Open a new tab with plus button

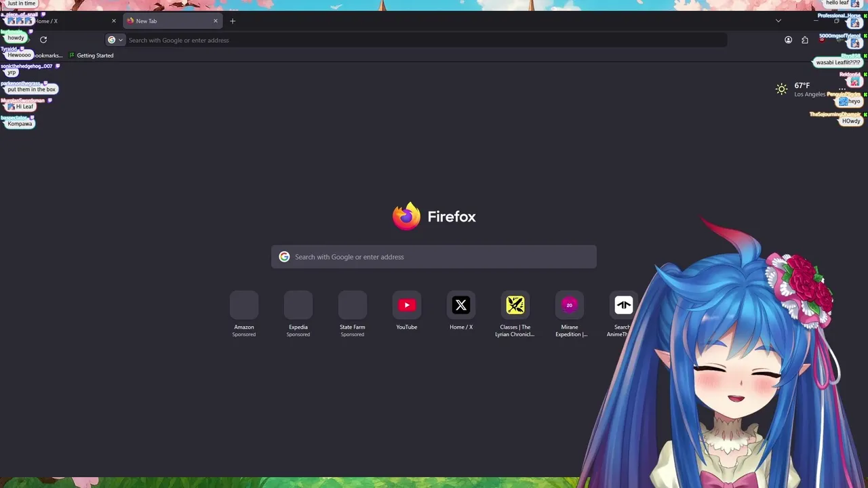(x=233, y=21)
